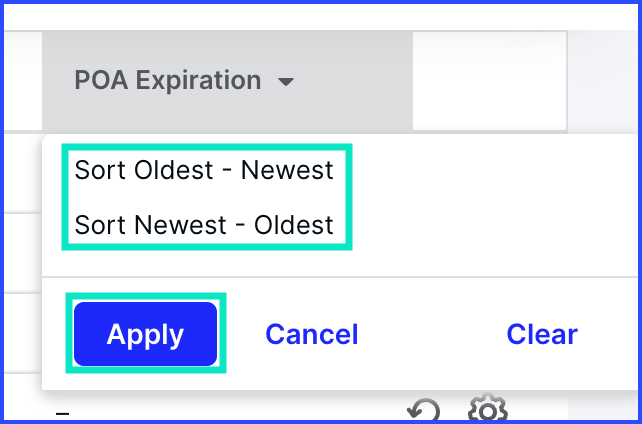This screenshot has width=642, height=424.
Task: Cancel the sort dropdown
Action: click(x=312, y=334)
